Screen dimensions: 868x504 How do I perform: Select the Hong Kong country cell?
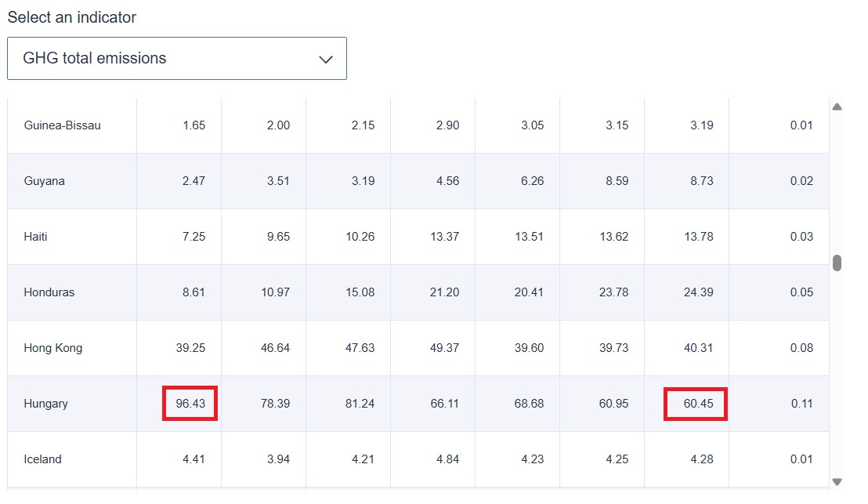click(x=53, y=348)
